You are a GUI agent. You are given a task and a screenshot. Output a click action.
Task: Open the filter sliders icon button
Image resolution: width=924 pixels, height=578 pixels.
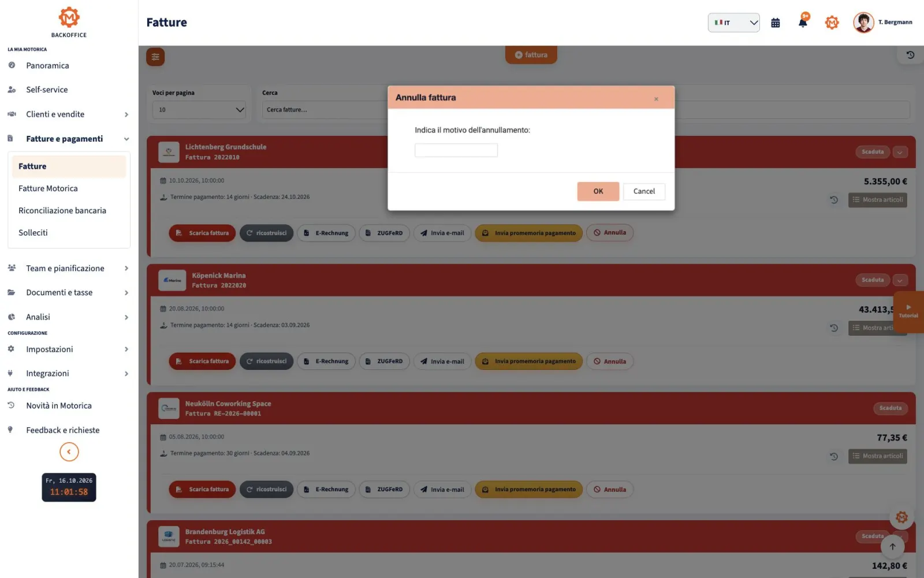[x=155, y=57]
